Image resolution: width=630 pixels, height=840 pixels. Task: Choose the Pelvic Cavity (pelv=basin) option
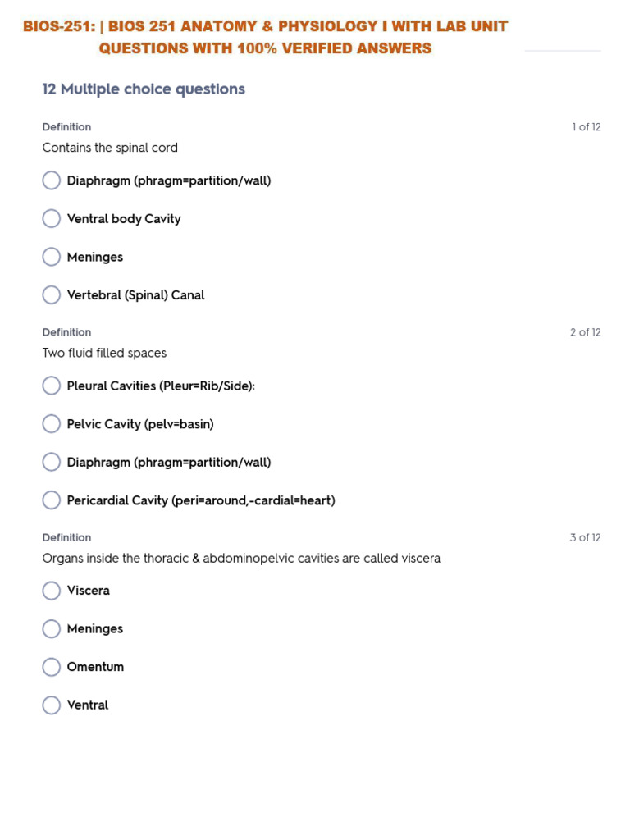pyautogui.click(x=52, y=424)
